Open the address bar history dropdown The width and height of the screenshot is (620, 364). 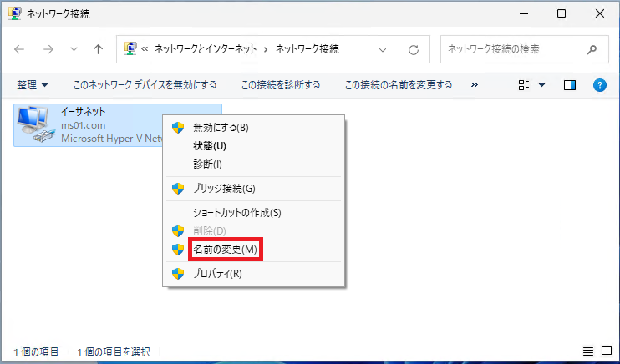[x=383, y=50]
